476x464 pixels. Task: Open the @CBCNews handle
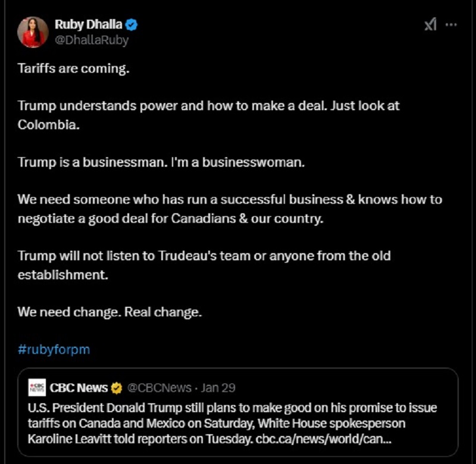(x=159, y=388)
